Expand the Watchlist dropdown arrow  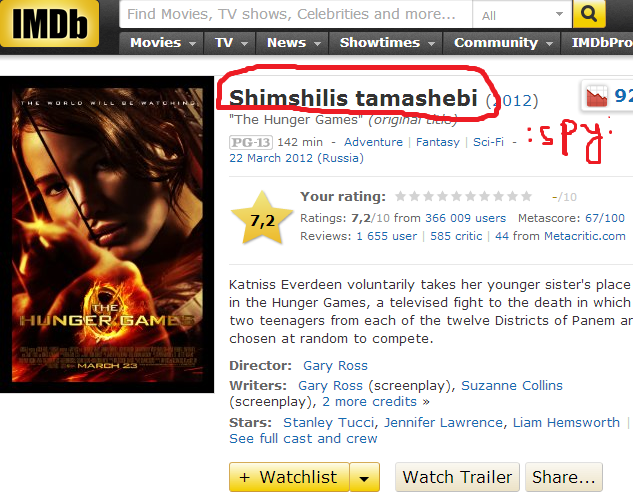tap(365, 477)
